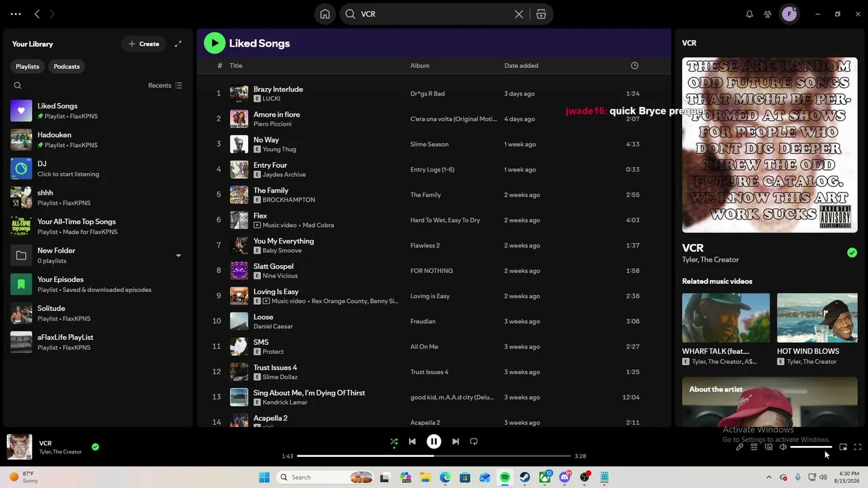Open the Hadouken playlist
Viewport: 868px width, 488px height.
98,140
